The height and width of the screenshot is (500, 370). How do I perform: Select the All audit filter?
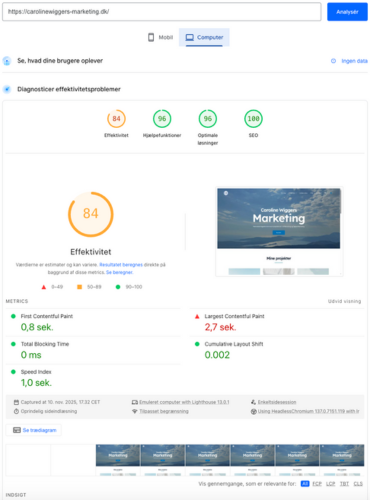305,484
